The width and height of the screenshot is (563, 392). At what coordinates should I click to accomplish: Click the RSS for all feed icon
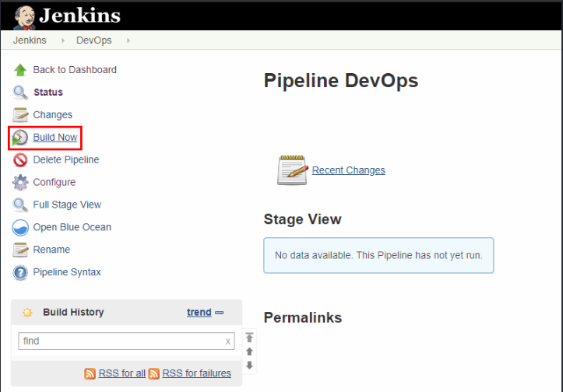click(x=90, y=373)
